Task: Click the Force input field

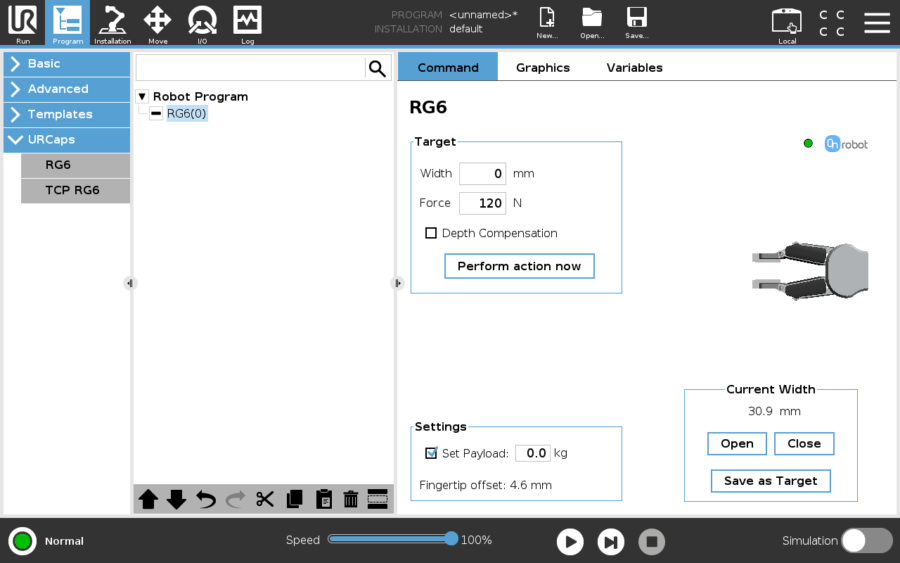Action: click(x=482, y=203)
